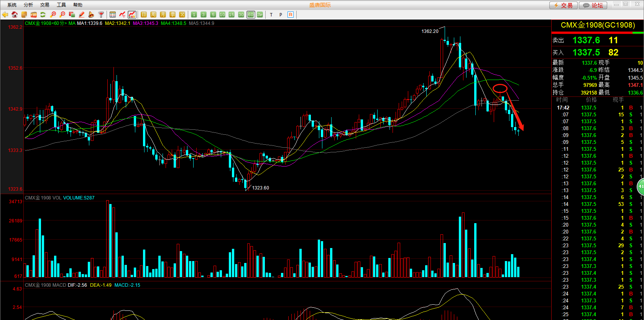
Task: Click the MA5:1344.9 indicator label
Action: pos(202,23)
